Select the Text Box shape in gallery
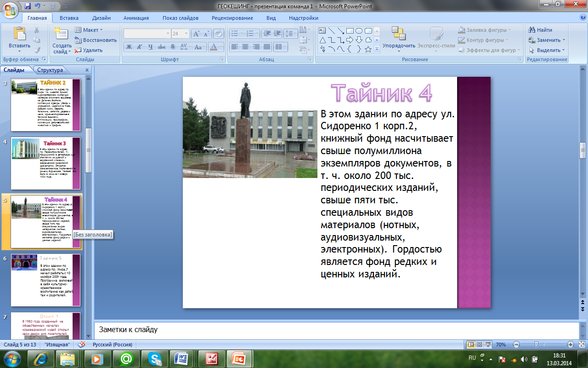Viewport: 588px width, 368px height. [x=323, y=31]
